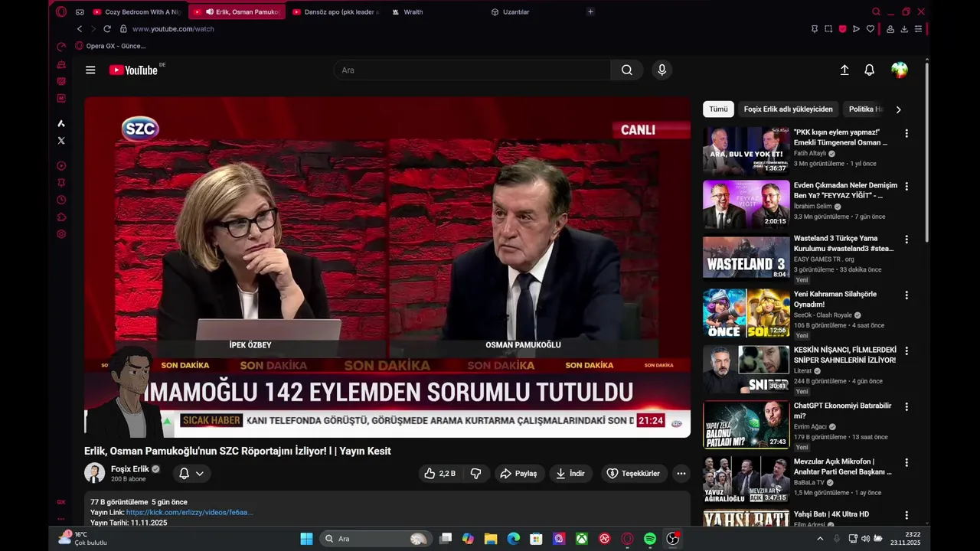The image size is (980, 551).
Task: Switch to "Dansöz apo" tab
Action: coord(334,11)
